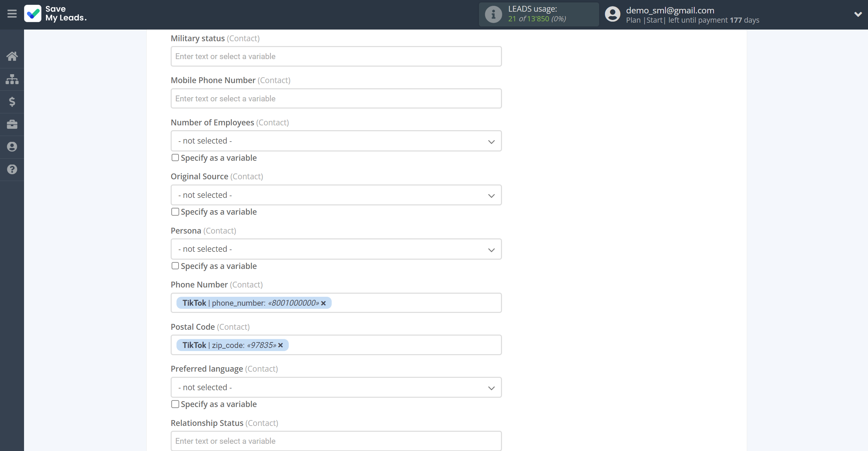
Task: Click the Save My Leads logo
Action: coord(56,14)
